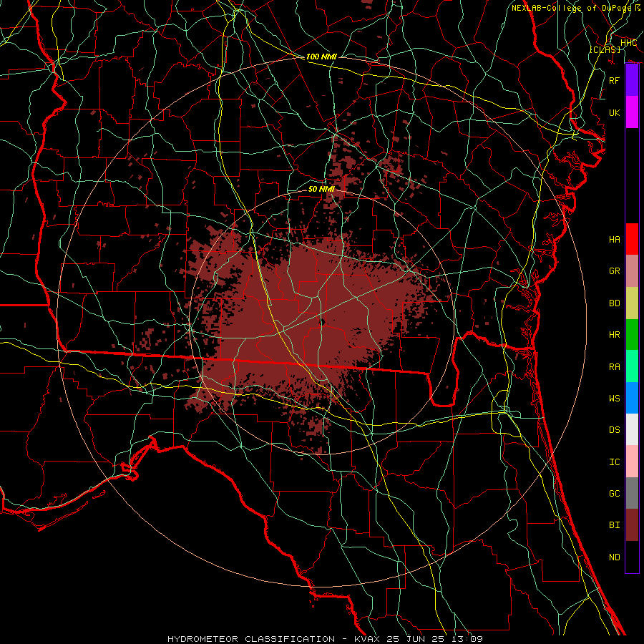644x644 pixels.
Task: Click the BD yellow legend swatch
Action: point(632,303)
